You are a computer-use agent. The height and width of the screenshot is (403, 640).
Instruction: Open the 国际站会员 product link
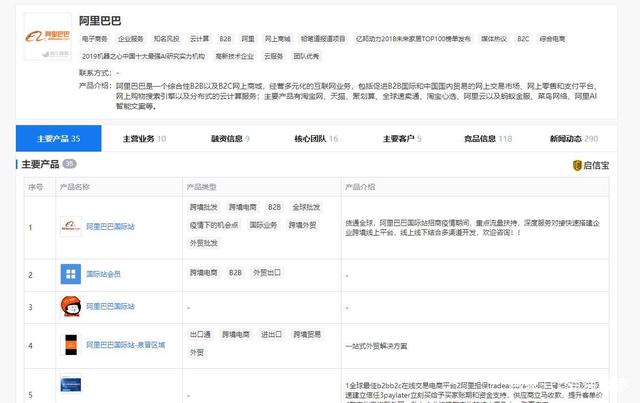[103, 274]
